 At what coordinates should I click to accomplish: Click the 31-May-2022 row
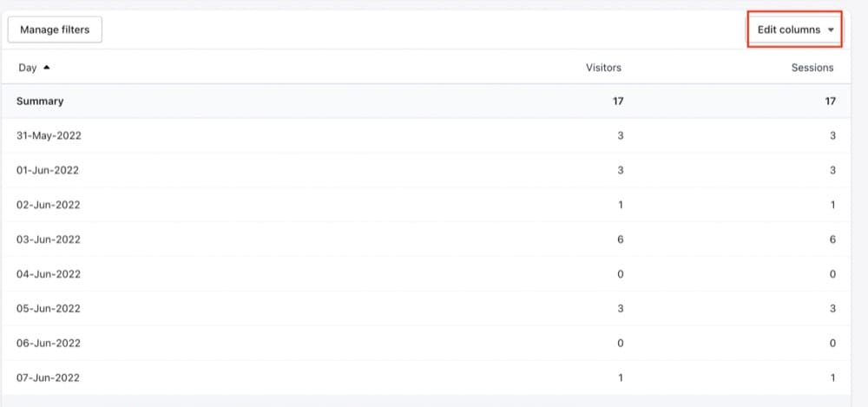pyautogui.click(x=49, y=135)
